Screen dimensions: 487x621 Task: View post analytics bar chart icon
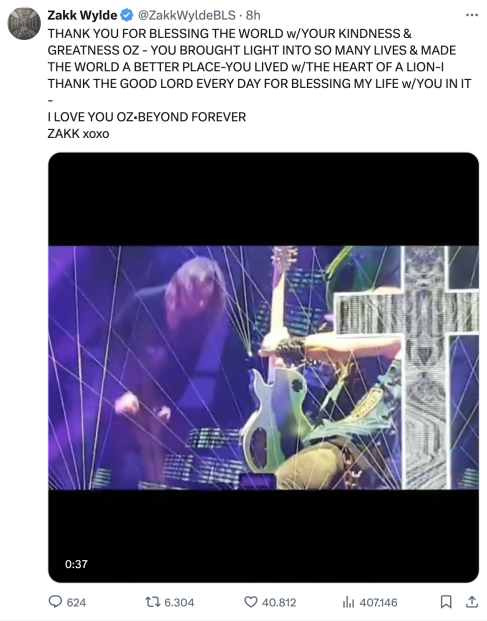pos(348,602)
